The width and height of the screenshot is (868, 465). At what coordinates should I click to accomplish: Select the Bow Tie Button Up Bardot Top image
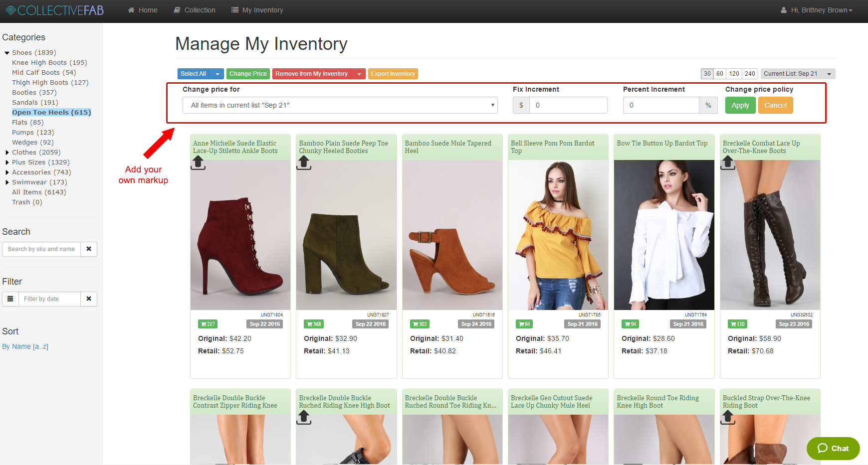(x=664, y=235)
